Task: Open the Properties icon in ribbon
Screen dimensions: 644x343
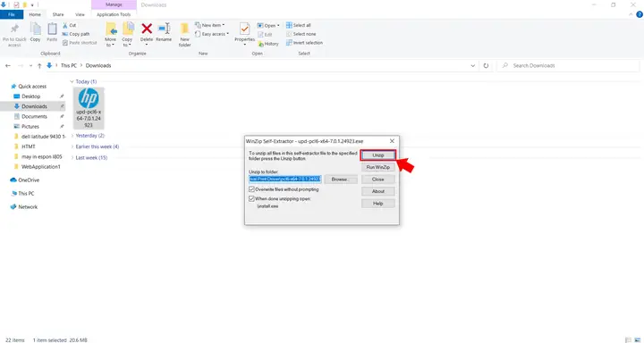Action: pos(245,29)
